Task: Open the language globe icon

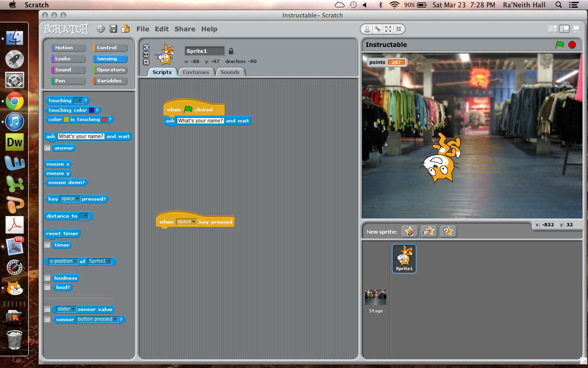Action: 101,29
